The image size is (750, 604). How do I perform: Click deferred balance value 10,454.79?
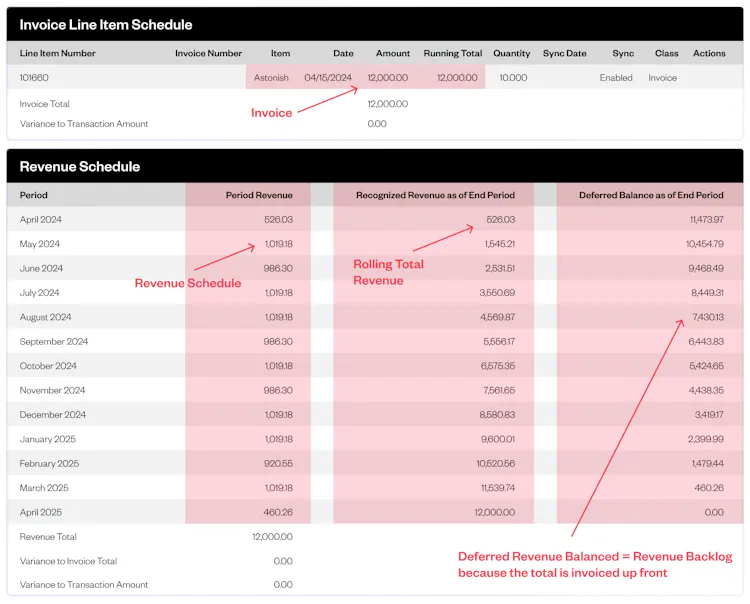tap(705, 244)
